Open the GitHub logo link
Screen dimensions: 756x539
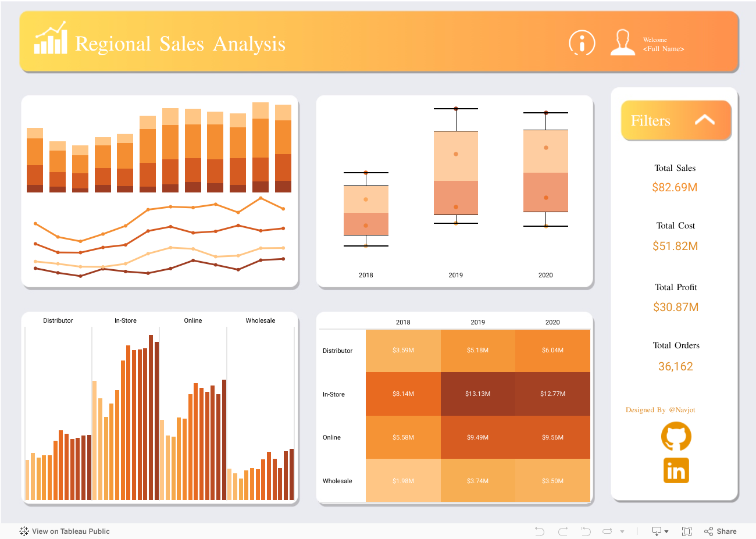(676, 436)
